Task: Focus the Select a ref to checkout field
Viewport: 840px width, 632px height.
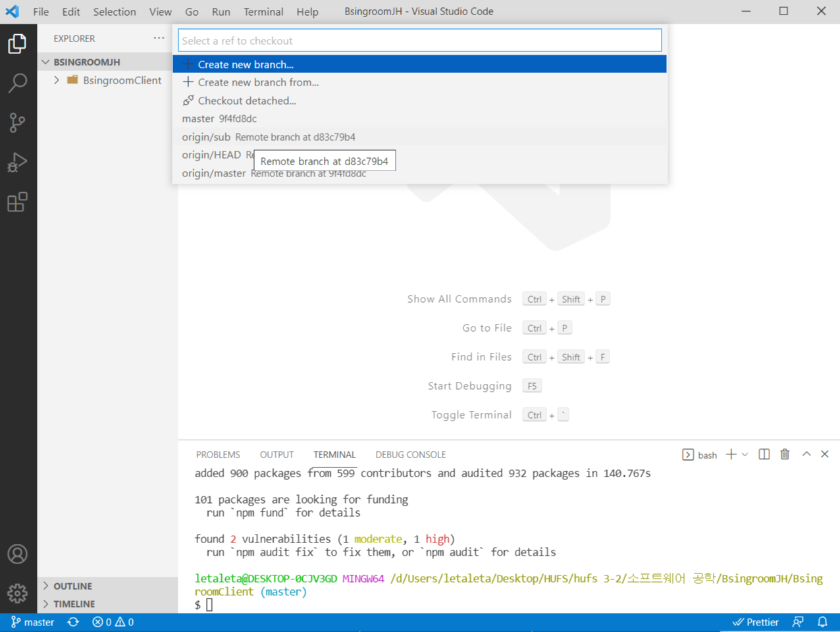Action: 419,41
